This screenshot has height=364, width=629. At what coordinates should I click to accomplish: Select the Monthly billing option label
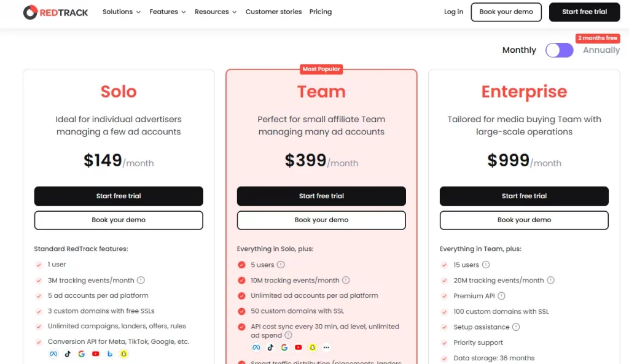[519, 50]
